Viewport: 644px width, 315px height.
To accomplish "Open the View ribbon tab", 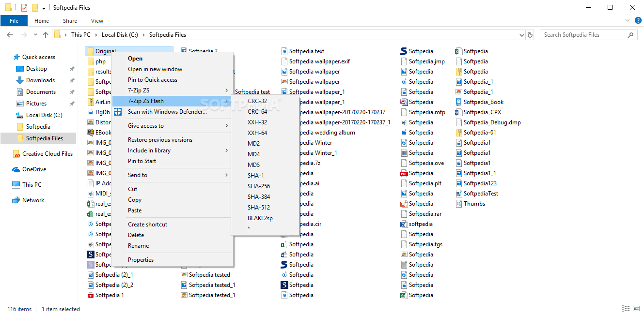I will click(x=97, y=21).
